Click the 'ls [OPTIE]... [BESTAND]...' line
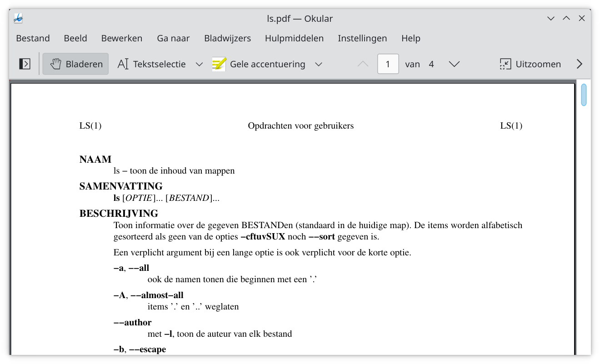600x364 pixels. click(166, 198)
